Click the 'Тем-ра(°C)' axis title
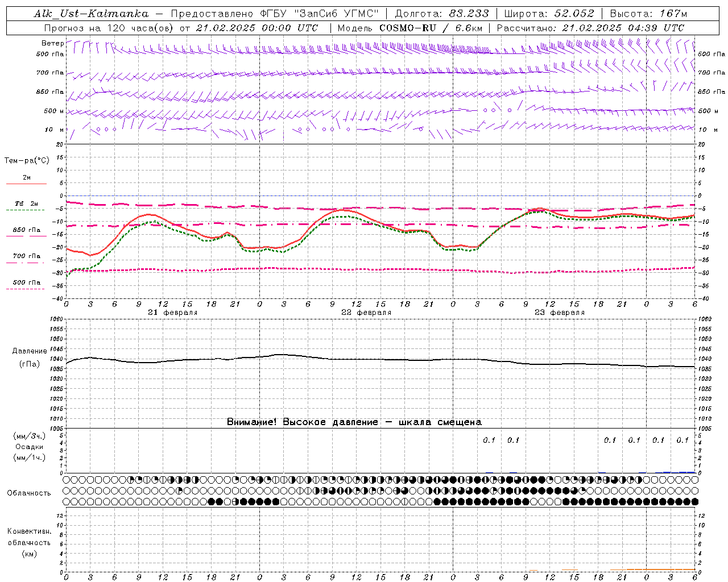728x582 pixels. (x=27, y=161)
